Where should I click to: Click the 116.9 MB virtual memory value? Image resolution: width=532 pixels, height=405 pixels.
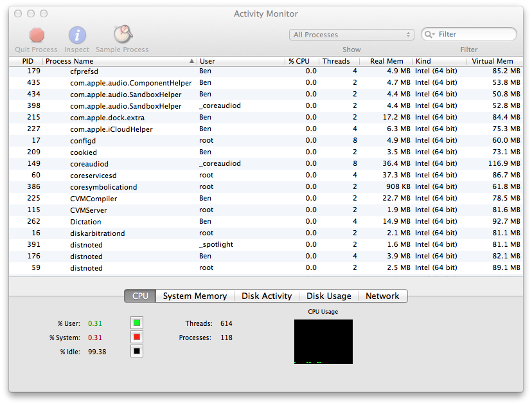click(504, 164)
